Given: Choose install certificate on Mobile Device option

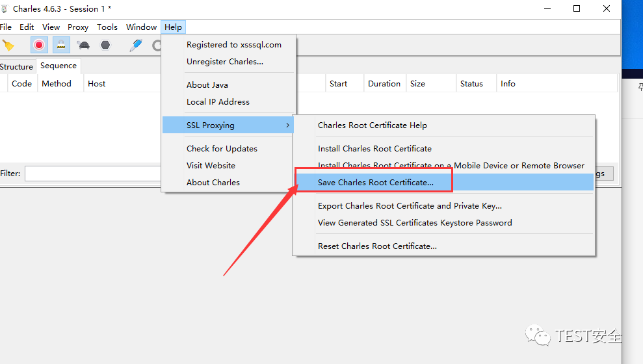Looking at the screenshot, I should pyautogui.click(x=443, y=166).
